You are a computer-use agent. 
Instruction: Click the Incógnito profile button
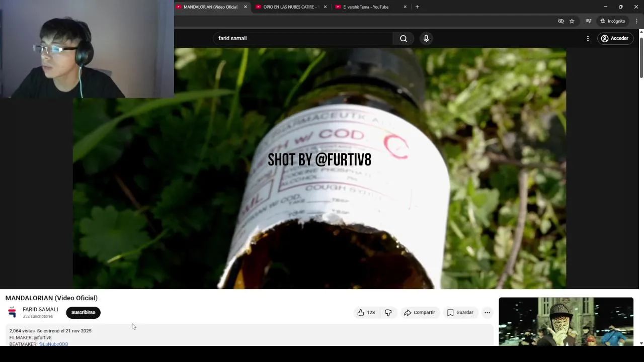coord(612,21)
